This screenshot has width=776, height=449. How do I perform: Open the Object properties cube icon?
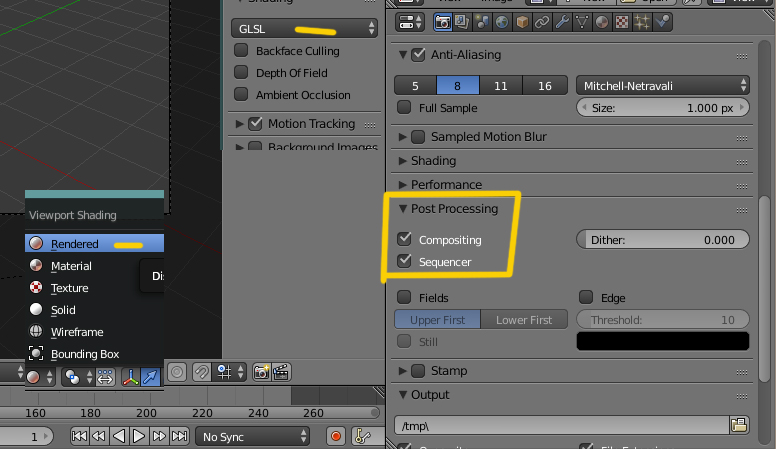point(522,22)
